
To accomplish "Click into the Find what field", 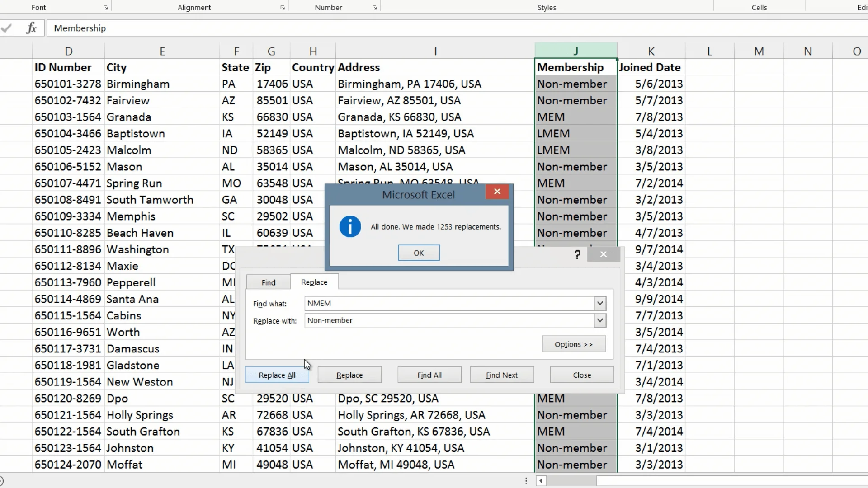I will [449, 304].
